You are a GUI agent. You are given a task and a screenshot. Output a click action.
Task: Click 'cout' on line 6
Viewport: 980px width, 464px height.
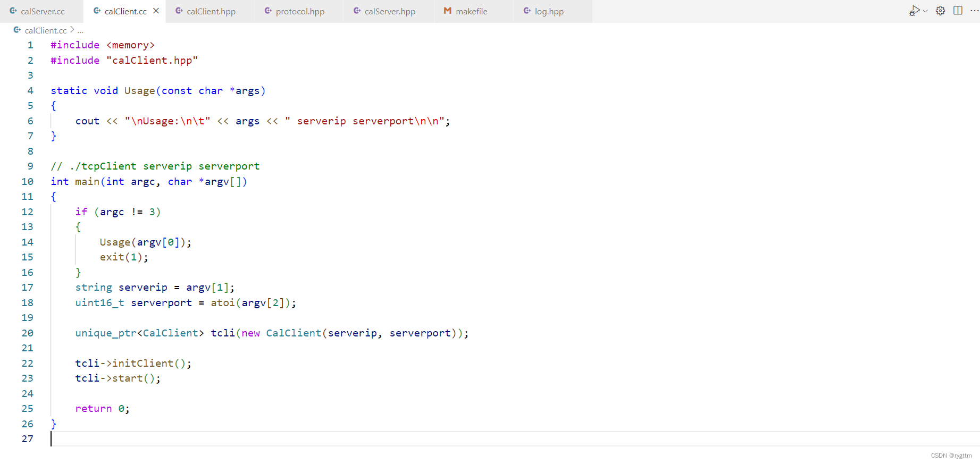87,121
